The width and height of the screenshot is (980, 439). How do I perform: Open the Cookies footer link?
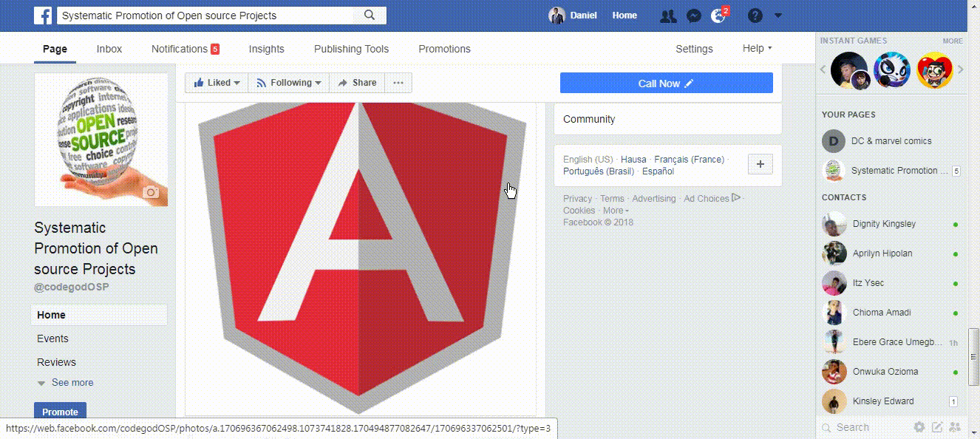point(579,211)
